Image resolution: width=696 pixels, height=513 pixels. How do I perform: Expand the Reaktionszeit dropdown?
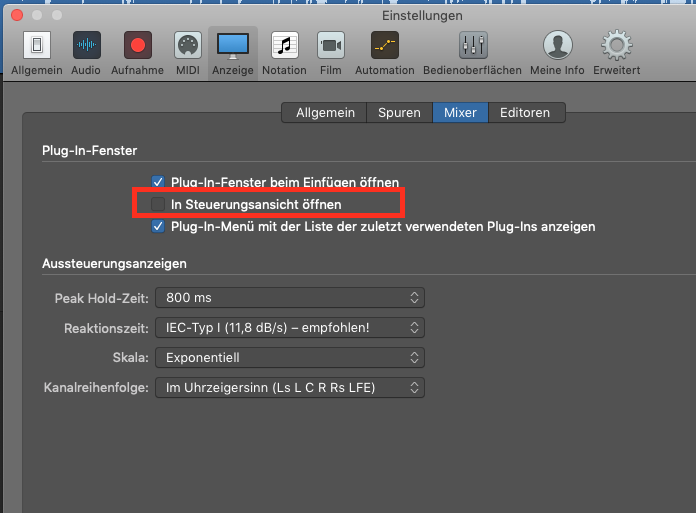pos(290,328)
